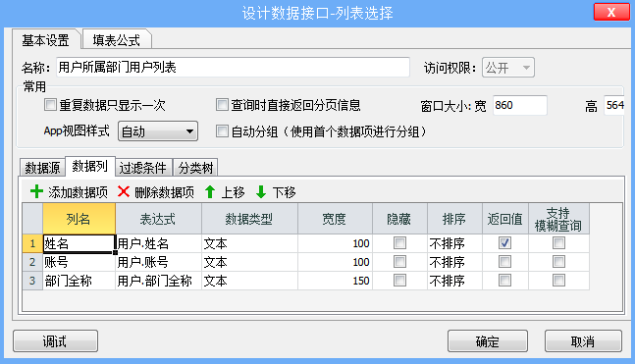Click the green down arrow move down icon
The image size is (635, 364).
pyautogui.click(x=261, y=192)
